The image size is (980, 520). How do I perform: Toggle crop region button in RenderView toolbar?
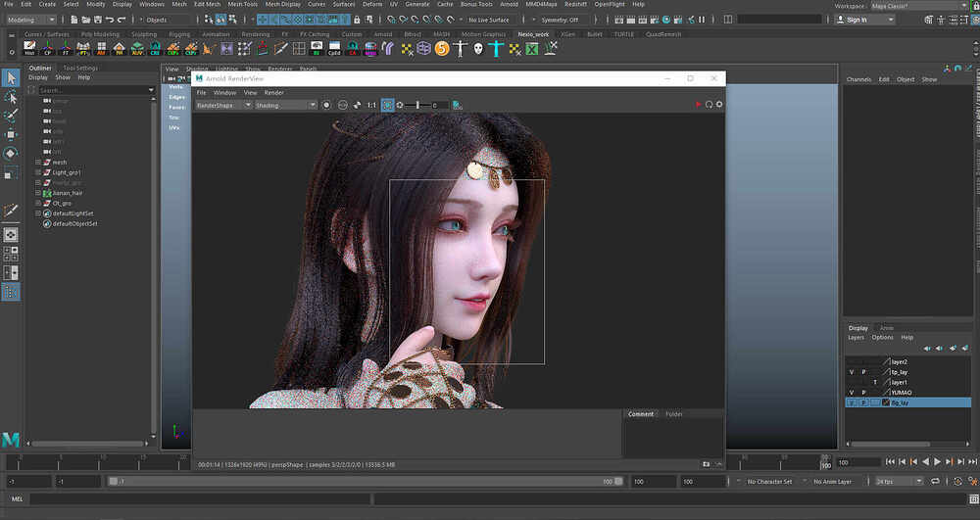tap(387, 105)
